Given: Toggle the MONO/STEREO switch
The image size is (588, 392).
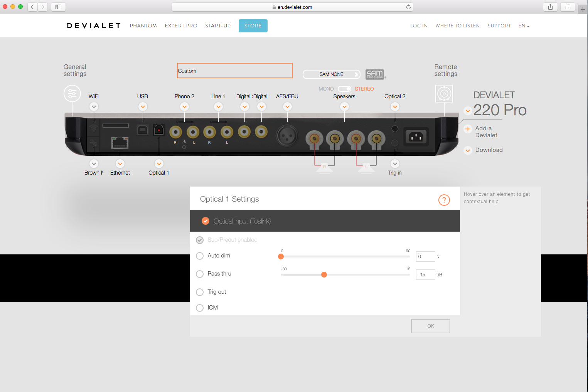Looking at the screenshot, I should (x=344, y=89).
